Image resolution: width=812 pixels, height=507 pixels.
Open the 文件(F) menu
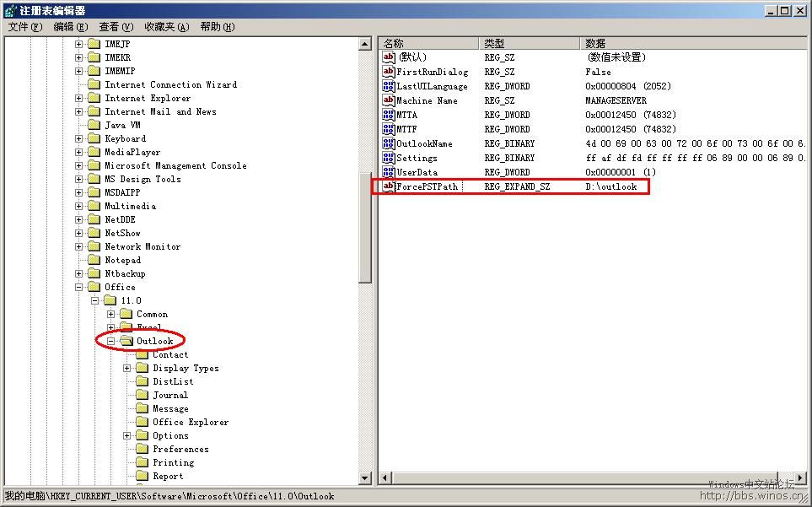click(x=25, y=27)
